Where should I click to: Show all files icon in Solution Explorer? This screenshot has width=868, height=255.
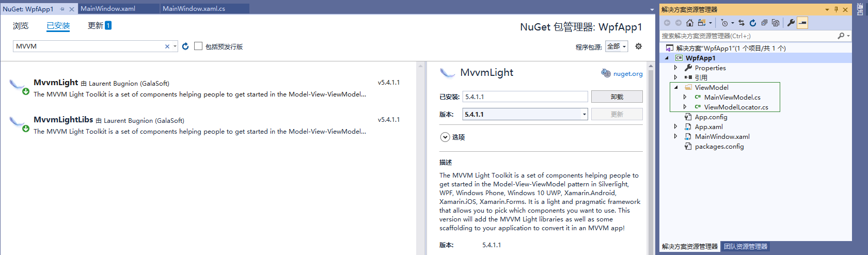776,23
